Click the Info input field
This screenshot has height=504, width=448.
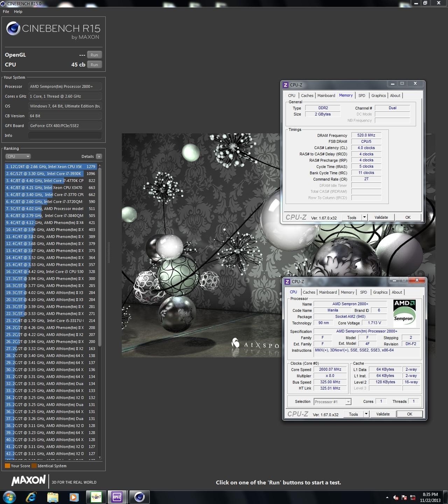coord(65,135)
